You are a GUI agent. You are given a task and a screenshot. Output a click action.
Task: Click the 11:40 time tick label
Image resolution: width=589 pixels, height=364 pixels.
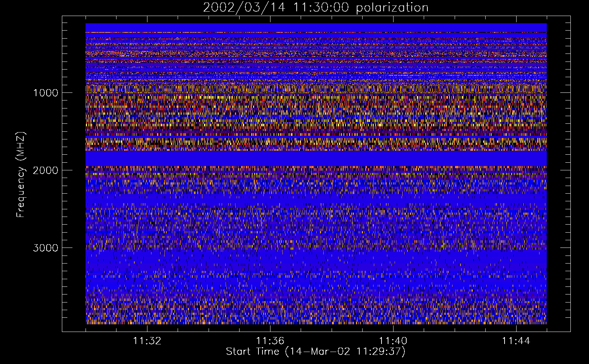click(x=393, y=341)
